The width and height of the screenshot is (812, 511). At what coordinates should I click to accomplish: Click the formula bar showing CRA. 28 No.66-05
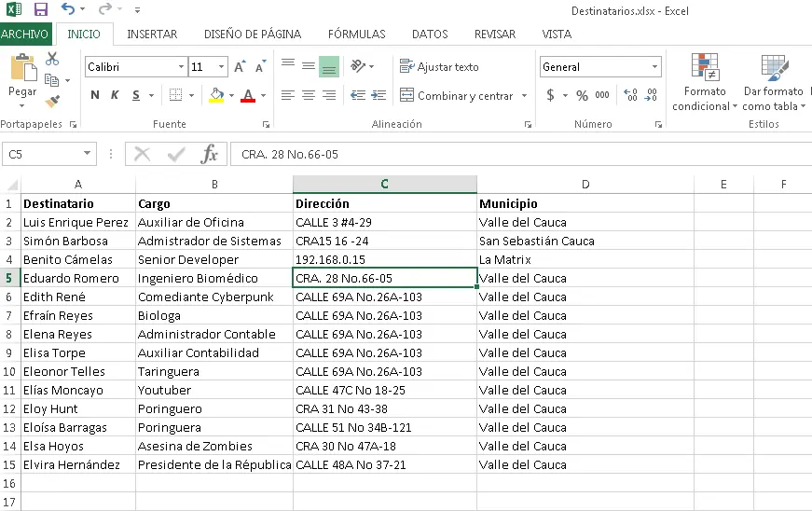click(x=520, y=154)
